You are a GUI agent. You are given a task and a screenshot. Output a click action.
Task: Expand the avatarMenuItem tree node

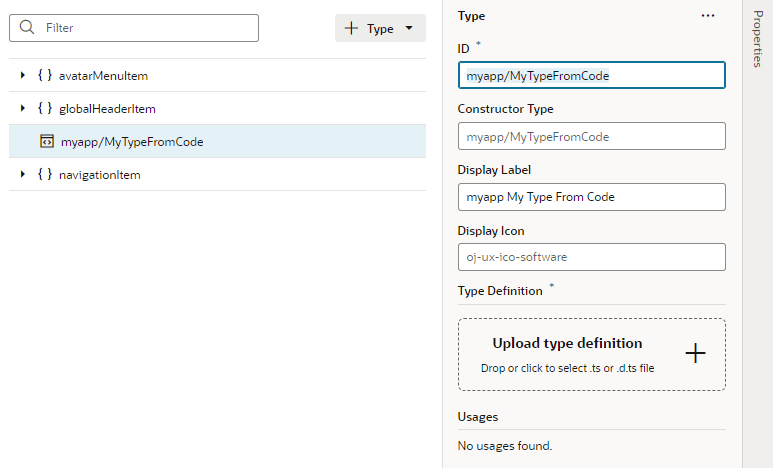(x=22, y=75)
